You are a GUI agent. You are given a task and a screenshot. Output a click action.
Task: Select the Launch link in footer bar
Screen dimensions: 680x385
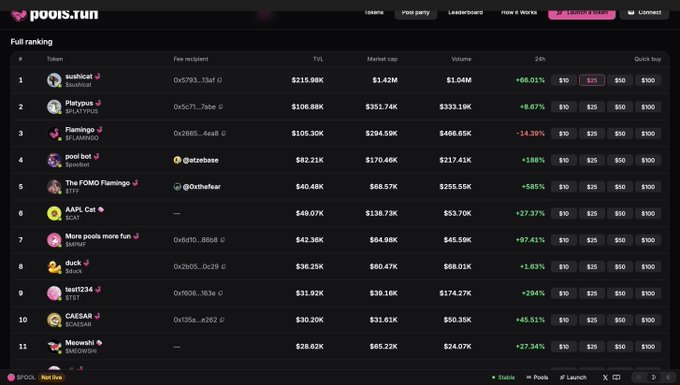(573, 378)
